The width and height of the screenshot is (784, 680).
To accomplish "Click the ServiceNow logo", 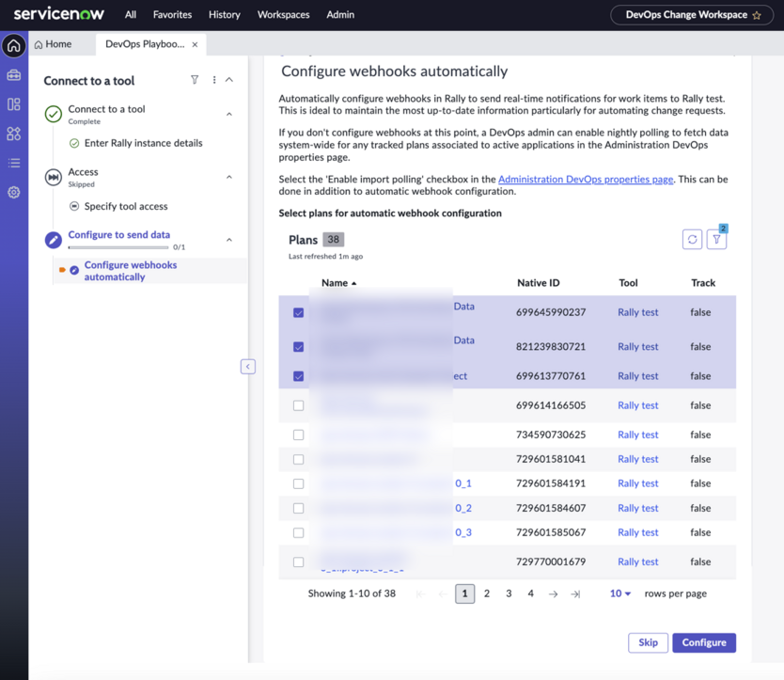I will pos(59,14).
